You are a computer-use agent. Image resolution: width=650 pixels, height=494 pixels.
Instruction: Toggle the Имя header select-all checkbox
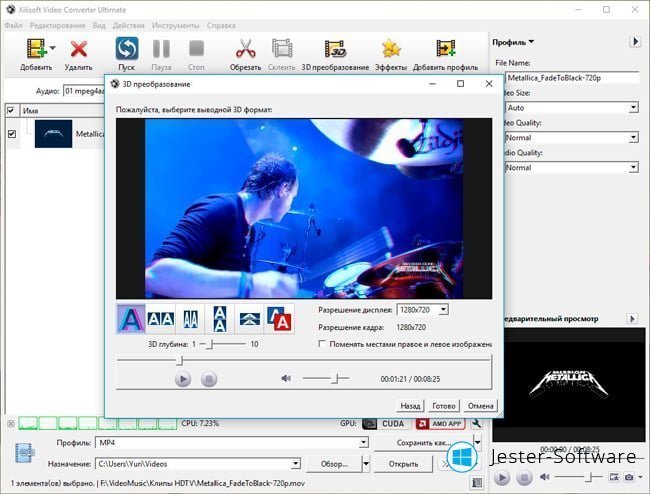click(x=11, y=111)
